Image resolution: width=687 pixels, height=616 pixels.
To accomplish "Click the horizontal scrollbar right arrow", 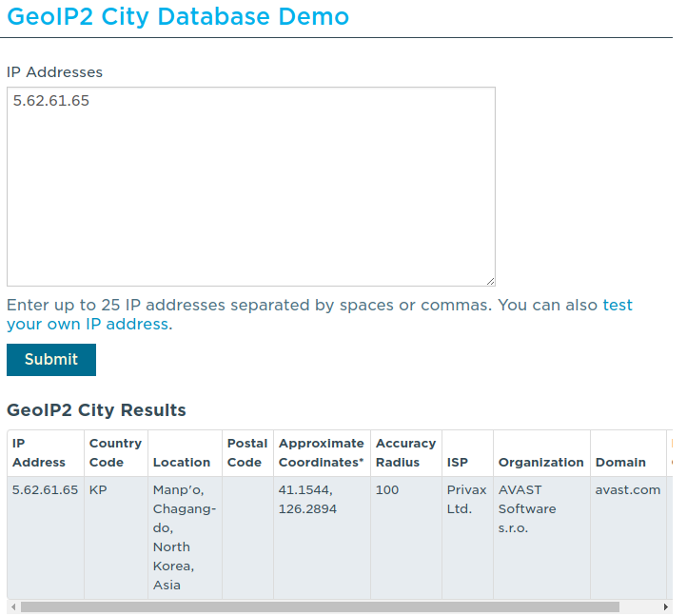I will tap(666, 606).
